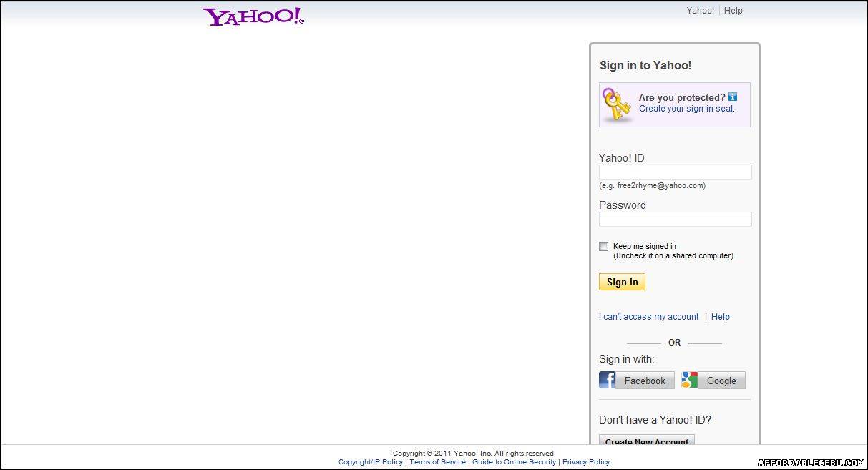The image size is (868, 470).
Task: Click the yellow Sign In button
Action: [x=623, y=282]
